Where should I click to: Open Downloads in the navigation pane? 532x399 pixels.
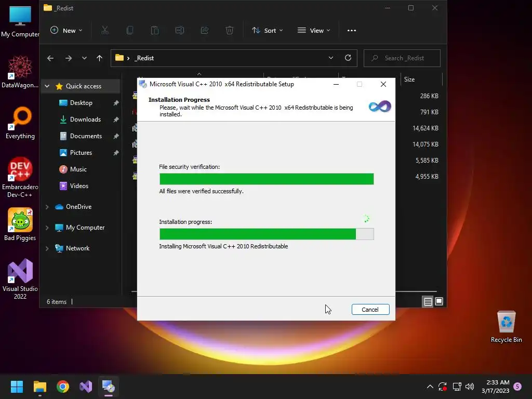tap(85, 119)
